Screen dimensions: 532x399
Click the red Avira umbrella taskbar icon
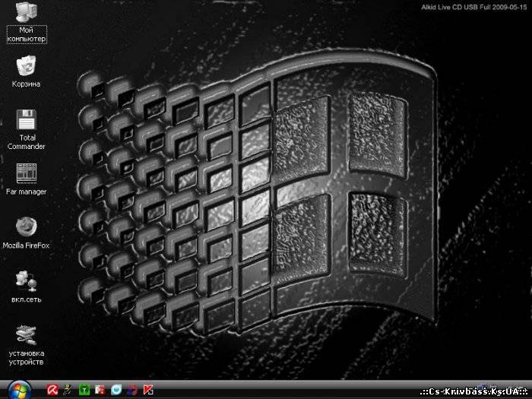coord(52,390)
